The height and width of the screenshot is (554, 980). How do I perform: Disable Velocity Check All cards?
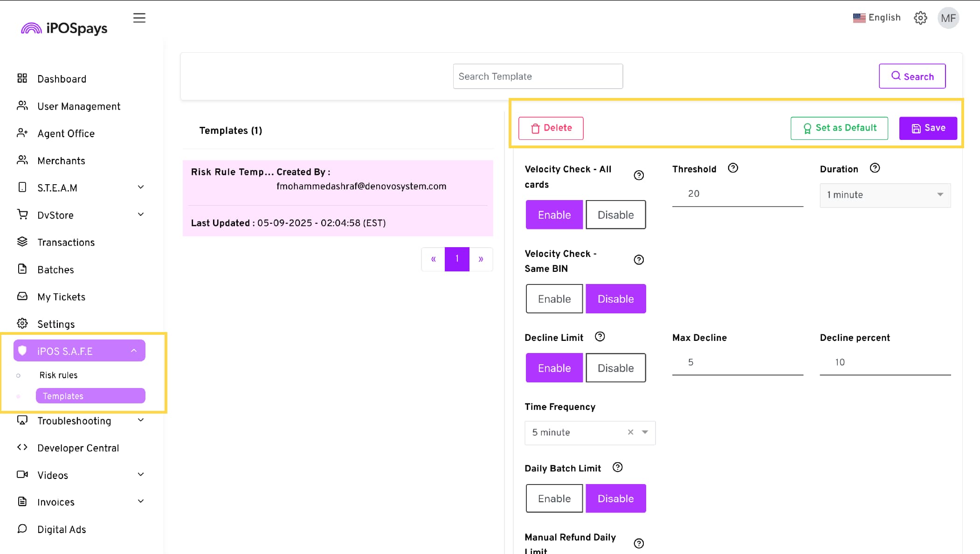615,215
